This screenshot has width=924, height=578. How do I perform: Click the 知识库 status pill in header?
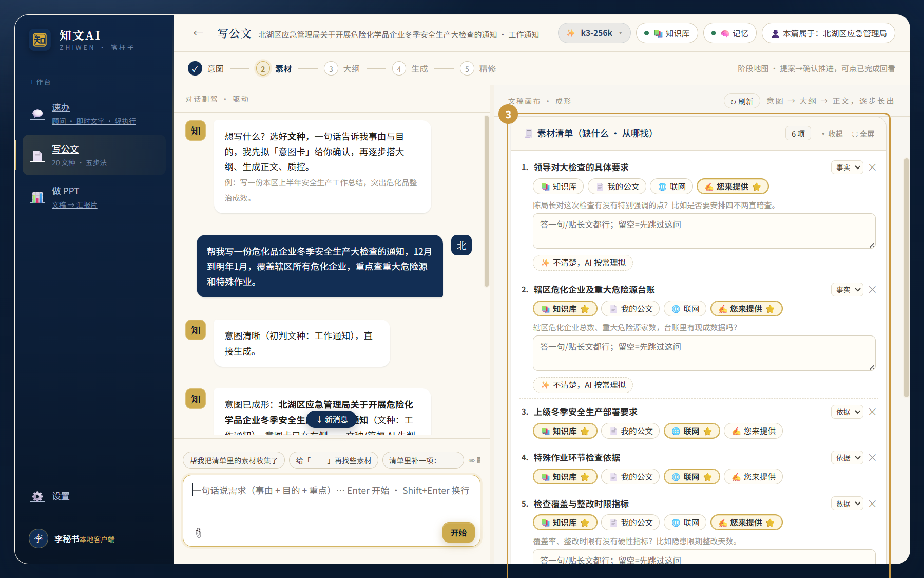point(667,33)
